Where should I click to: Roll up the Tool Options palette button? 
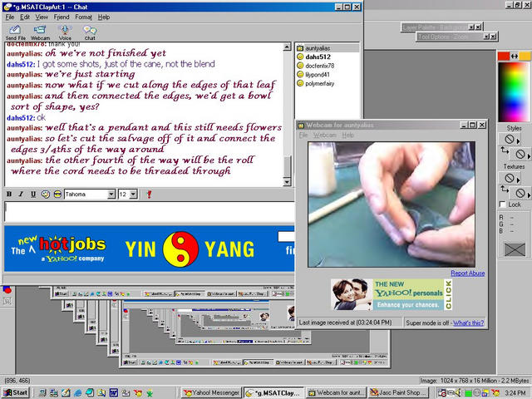[486, 37]
